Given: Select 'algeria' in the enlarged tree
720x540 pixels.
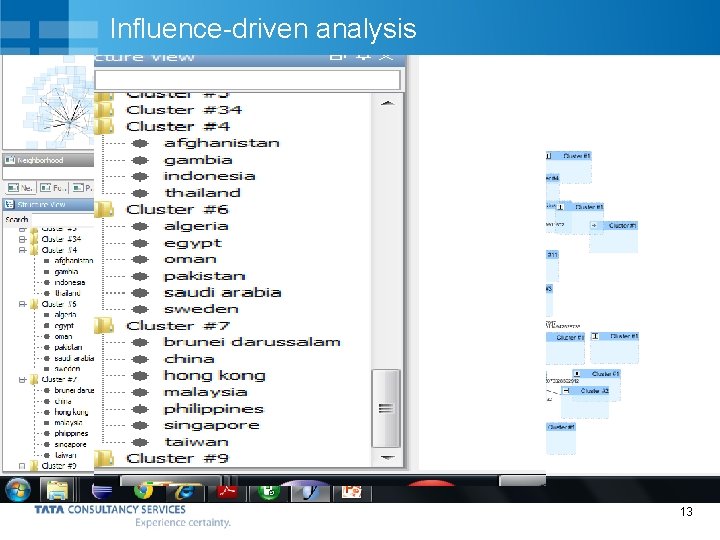Looking at the screenshot, I should pos(196,226).
